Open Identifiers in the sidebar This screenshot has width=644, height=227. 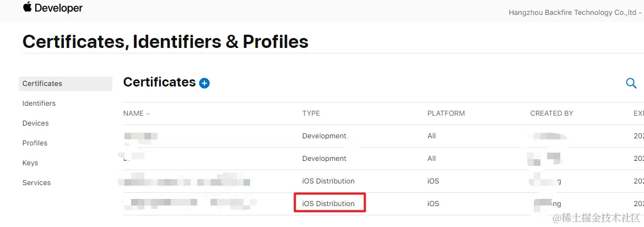click(39, 104)
